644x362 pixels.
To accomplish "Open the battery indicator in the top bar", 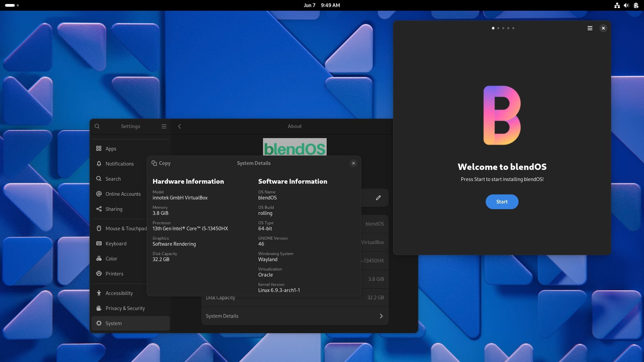I will tap(636, 5).
